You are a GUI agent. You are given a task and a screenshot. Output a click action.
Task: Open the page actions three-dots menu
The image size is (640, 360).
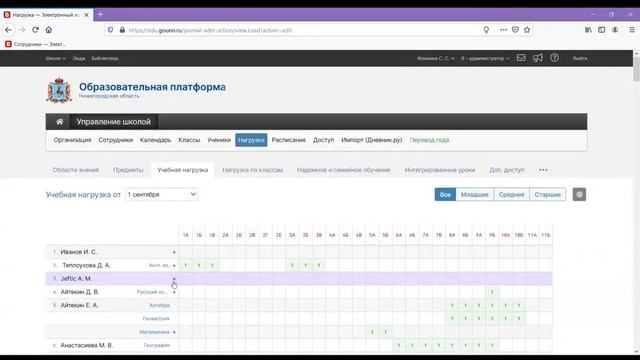(503, 30)
